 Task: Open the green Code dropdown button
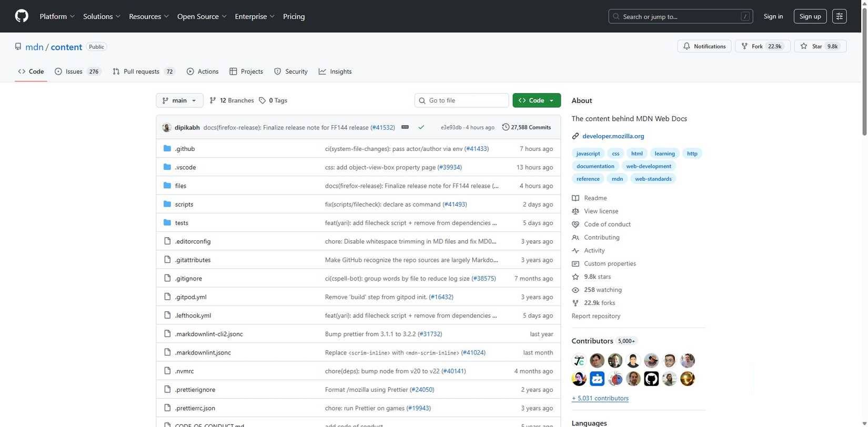537,100
